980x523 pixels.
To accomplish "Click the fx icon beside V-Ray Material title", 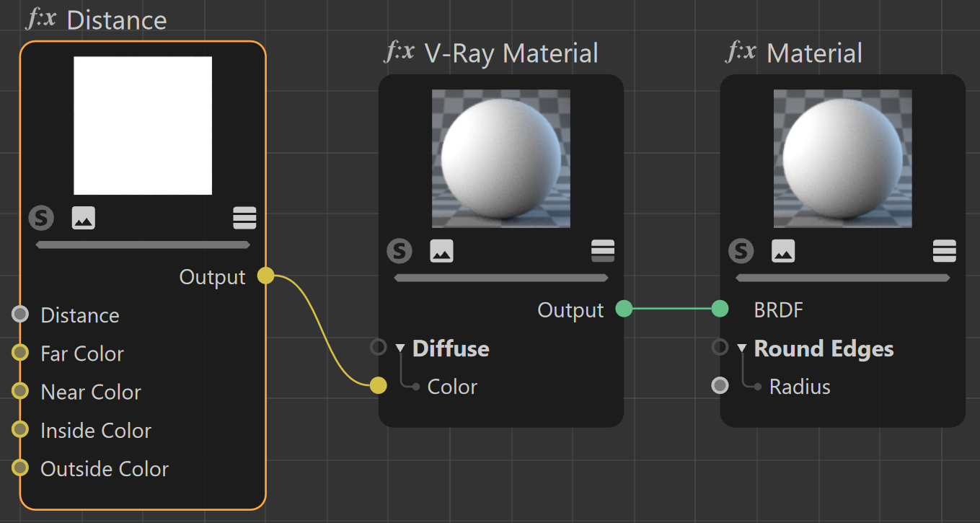I will (399, 52).
